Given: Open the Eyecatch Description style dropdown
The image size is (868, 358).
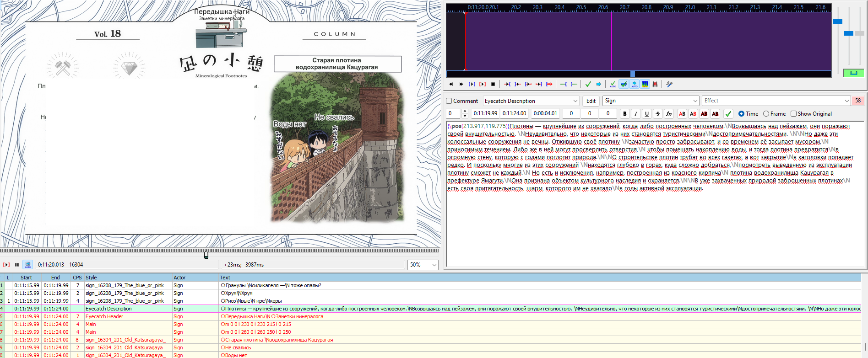Looking at the screenshot, I should pyautogui.click(x=532, y=101).
